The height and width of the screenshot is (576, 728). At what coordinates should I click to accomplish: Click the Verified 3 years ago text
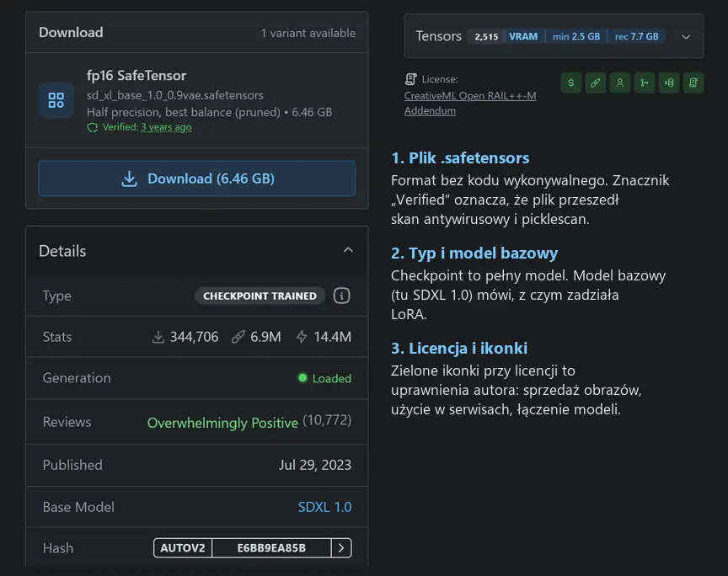pos(147,127)
